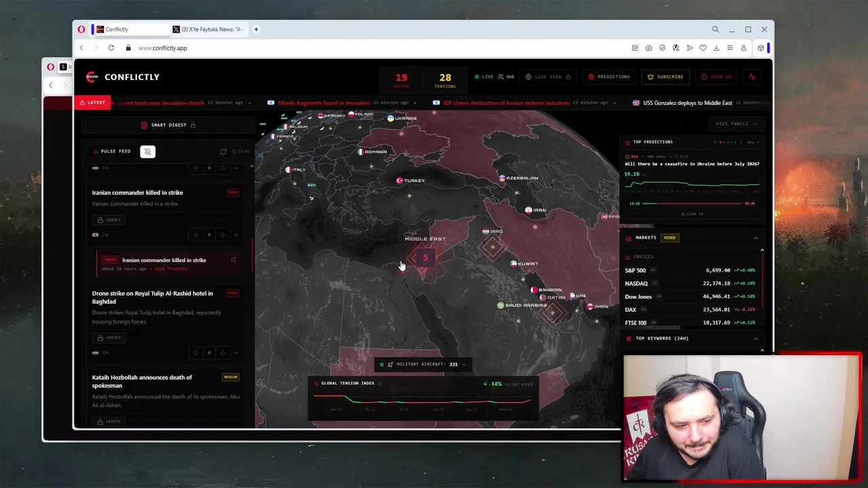Select the DAX index row
The width and height of the screenshot is (868, 488).
tap(690, 310)
